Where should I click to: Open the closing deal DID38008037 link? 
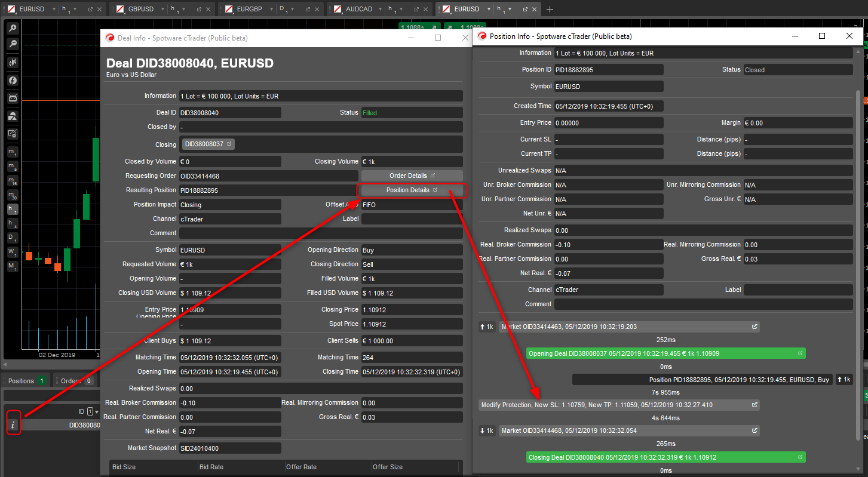tap(208, 144)
